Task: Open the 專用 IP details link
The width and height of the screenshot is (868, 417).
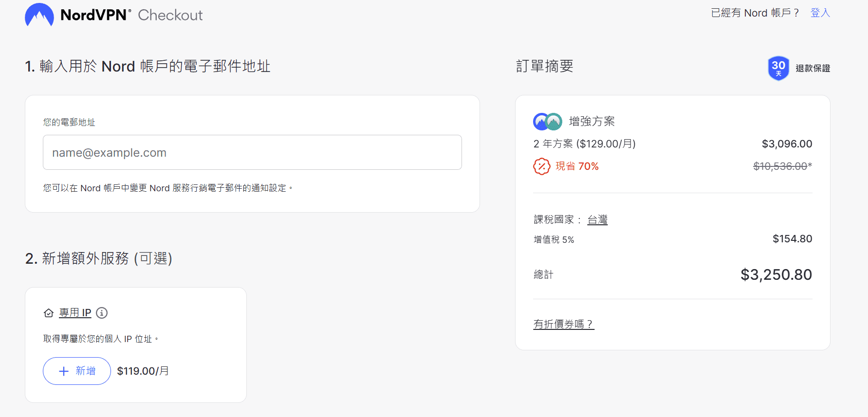Action: coord(75,313)
